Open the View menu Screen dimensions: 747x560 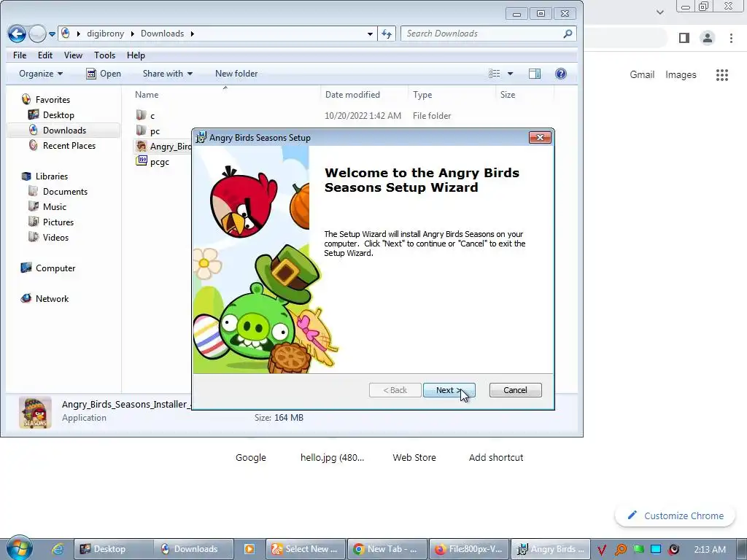(73, 55)
